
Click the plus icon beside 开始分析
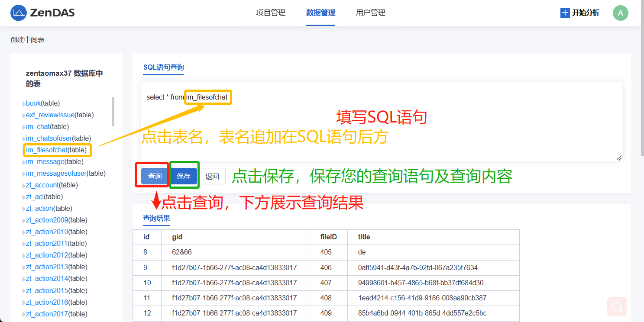565,13
